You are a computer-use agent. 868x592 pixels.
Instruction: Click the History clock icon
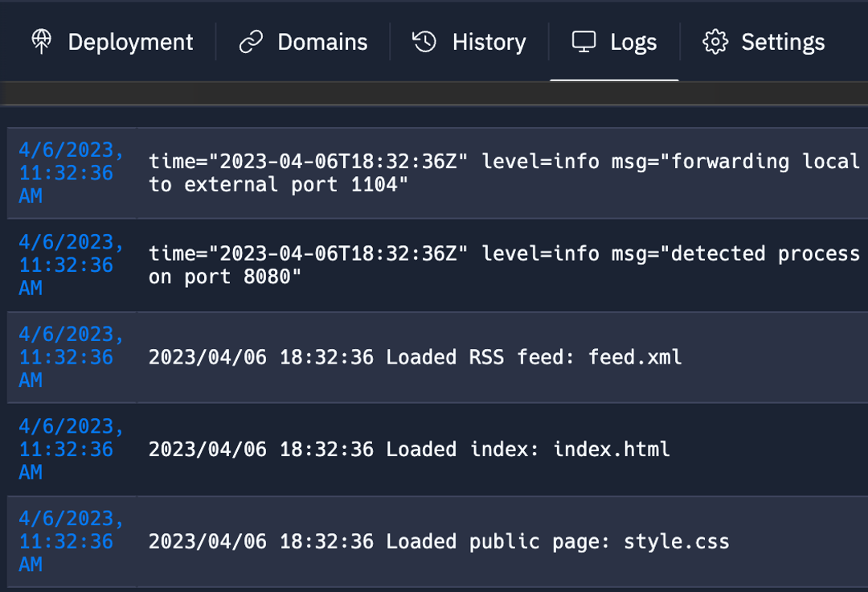click(x=423, y=41)
